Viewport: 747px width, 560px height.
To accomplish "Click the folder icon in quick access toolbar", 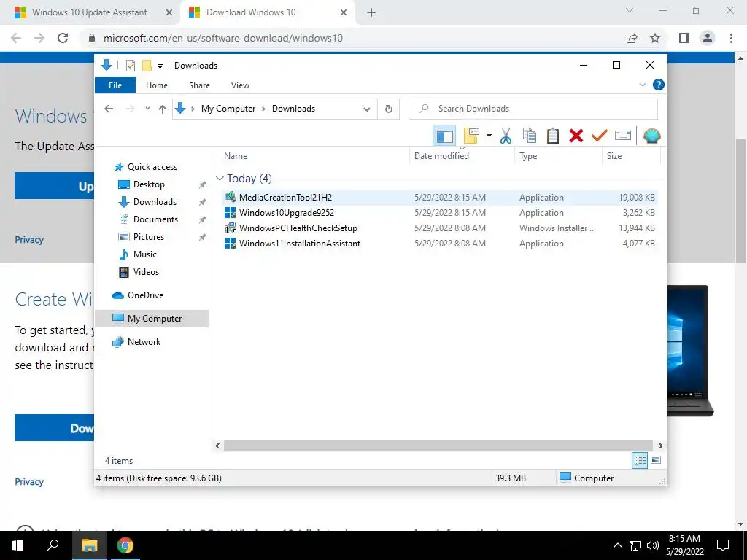I will pos(147,66).
